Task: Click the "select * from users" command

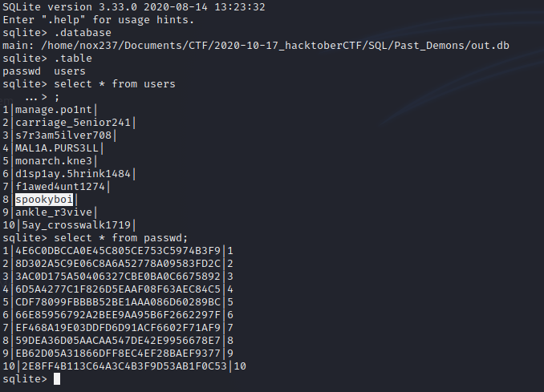Action: pos(114,83)
